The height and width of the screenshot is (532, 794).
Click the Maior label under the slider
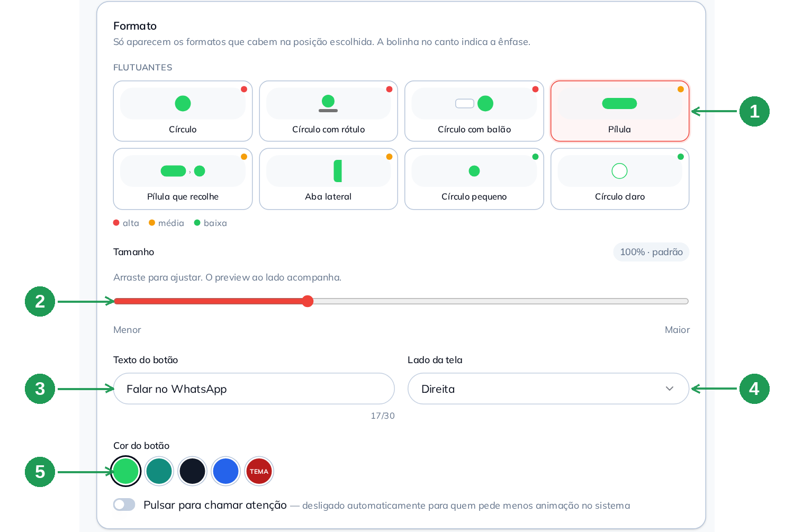point(677,330)
